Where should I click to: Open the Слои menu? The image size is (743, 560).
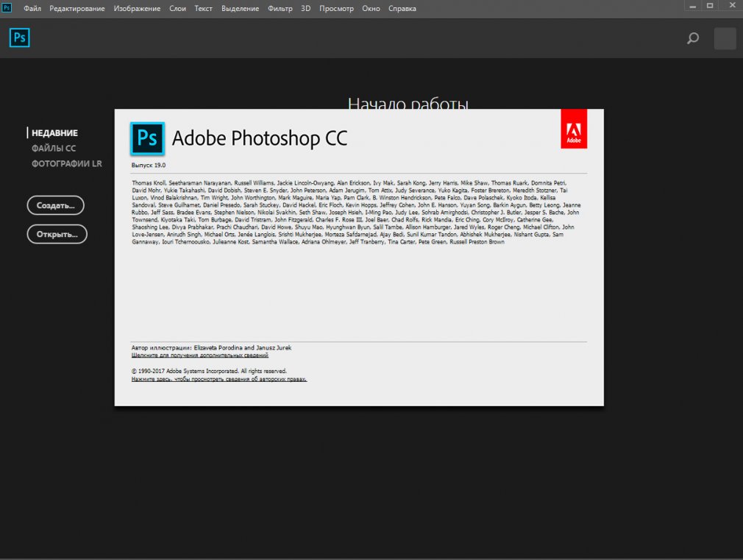pyautogui.click(x=178, y=9)
